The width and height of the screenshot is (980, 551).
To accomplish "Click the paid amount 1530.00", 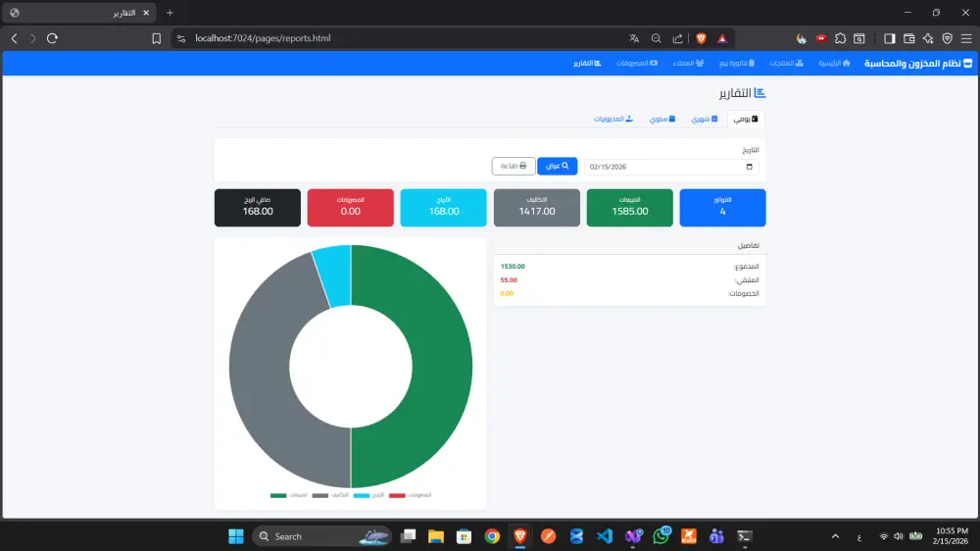I will point(513,267).
